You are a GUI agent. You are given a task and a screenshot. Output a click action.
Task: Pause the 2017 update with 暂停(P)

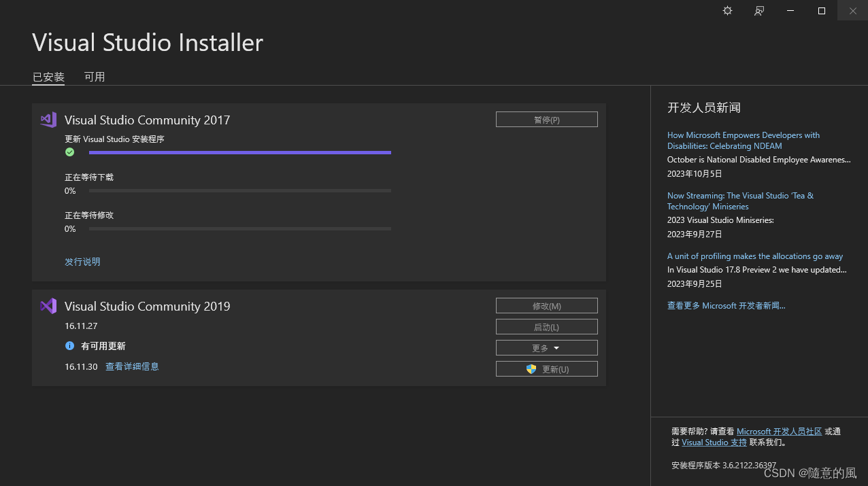pyautogui.click(x=547, y=120)
